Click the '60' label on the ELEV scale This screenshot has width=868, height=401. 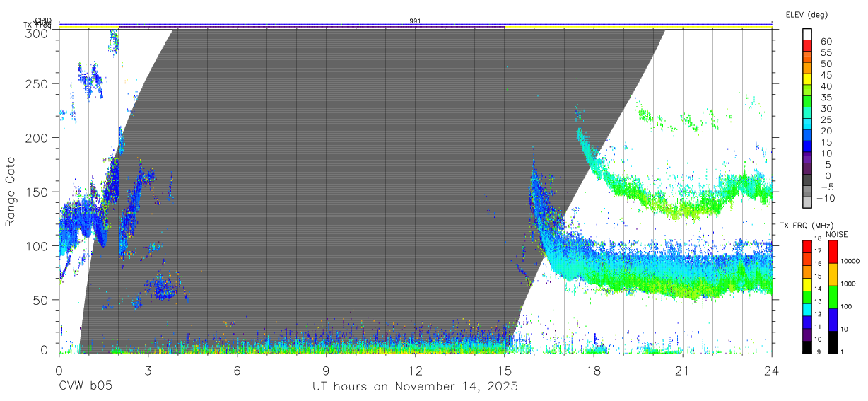pos(826,41)
